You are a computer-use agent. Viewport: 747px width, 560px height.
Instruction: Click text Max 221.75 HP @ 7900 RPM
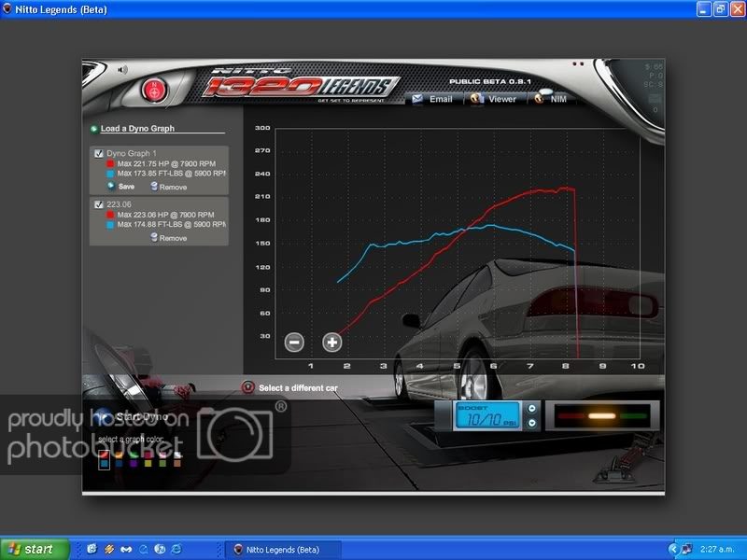pos(166,163)
